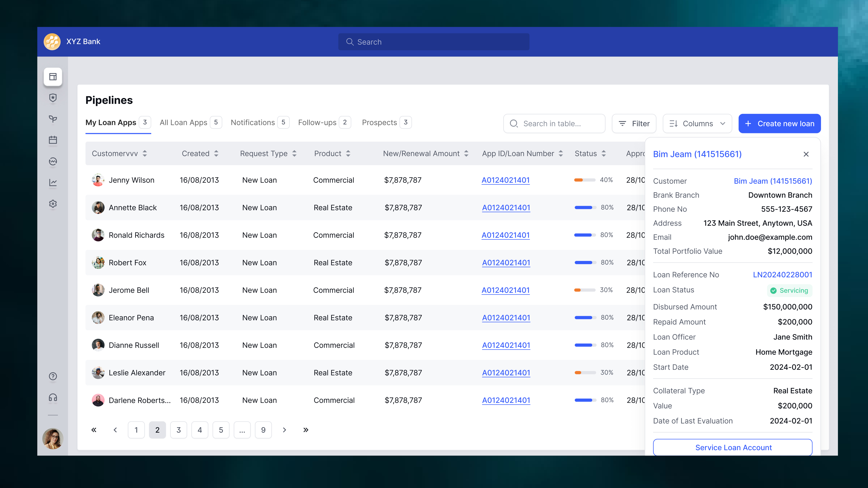Click Jerome Bell's avatar
Viewport: 868px width, 488px height.
[x=98, y=290]
